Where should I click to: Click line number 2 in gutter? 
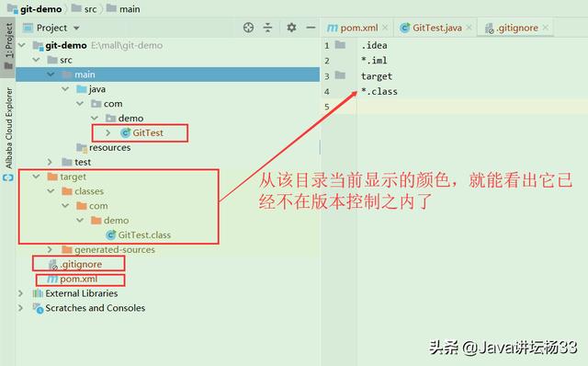327,61
